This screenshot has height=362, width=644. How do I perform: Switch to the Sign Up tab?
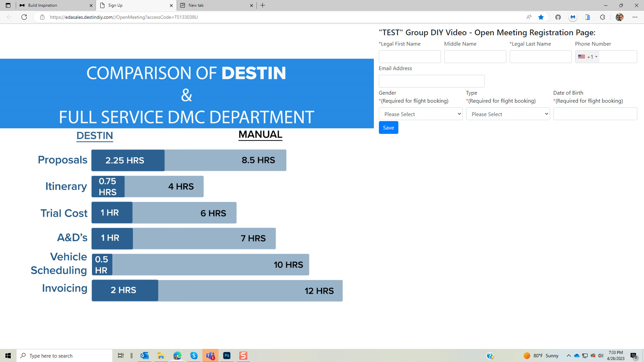point(136,5)
